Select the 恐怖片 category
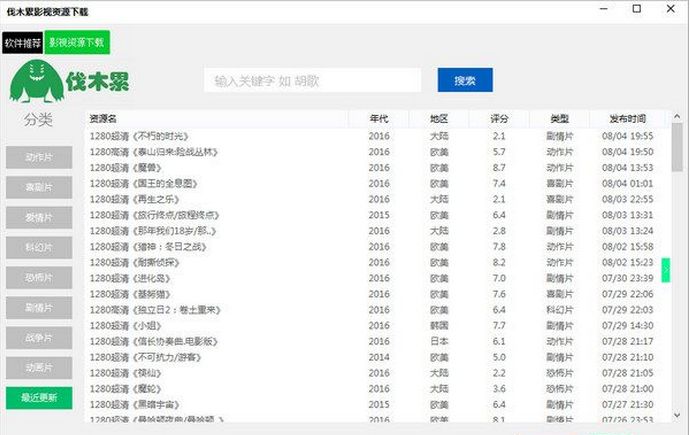 click(39, 278)
